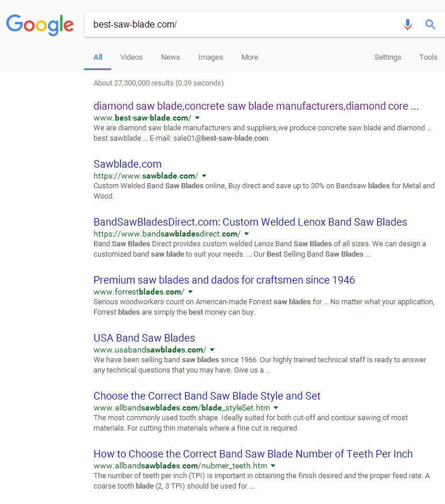Expand options arrow beside www.best-saw-blade.com/
445x504 pixels.
(197, 118)
